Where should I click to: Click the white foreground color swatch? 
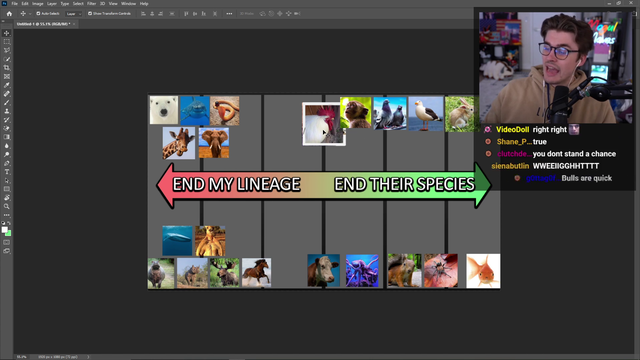tap(4, 230)
